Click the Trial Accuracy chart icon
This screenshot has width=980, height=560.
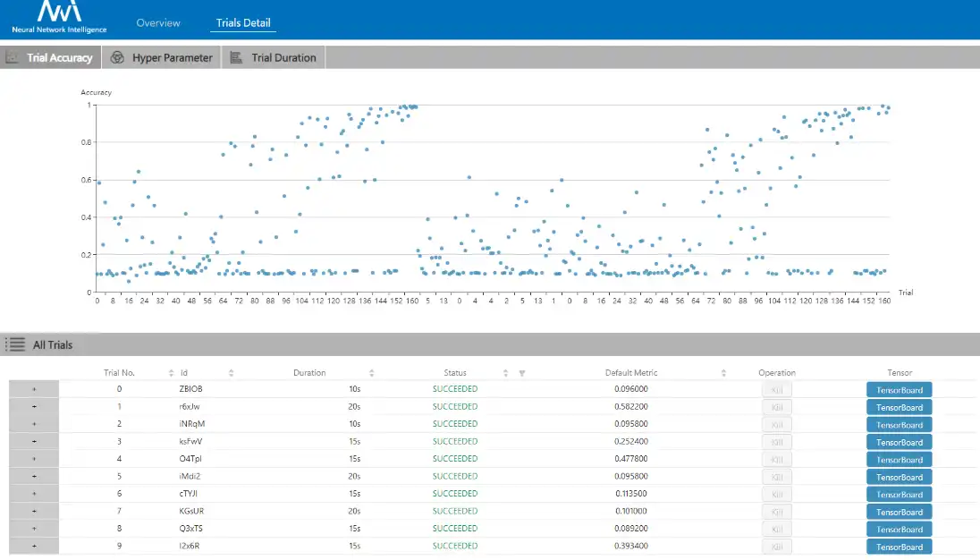(13, 58)
